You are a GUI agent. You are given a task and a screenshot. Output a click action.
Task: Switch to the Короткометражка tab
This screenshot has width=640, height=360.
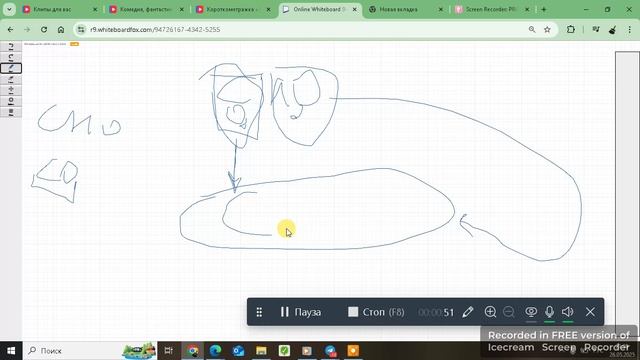[x=233, y=9]
